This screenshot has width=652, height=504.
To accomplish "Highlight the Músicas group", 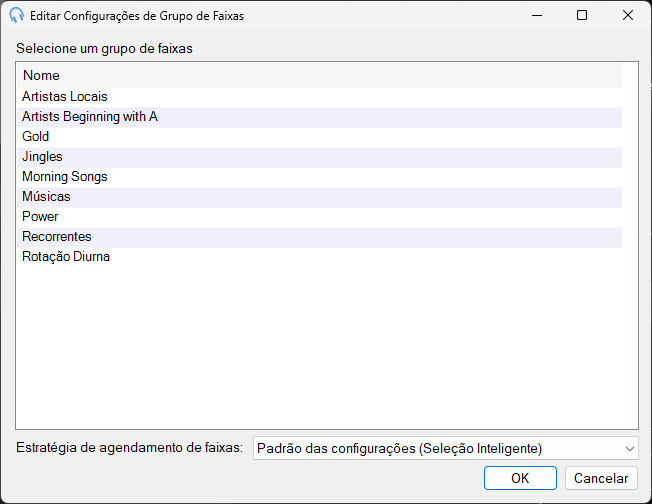I will [x=320, y=197].
